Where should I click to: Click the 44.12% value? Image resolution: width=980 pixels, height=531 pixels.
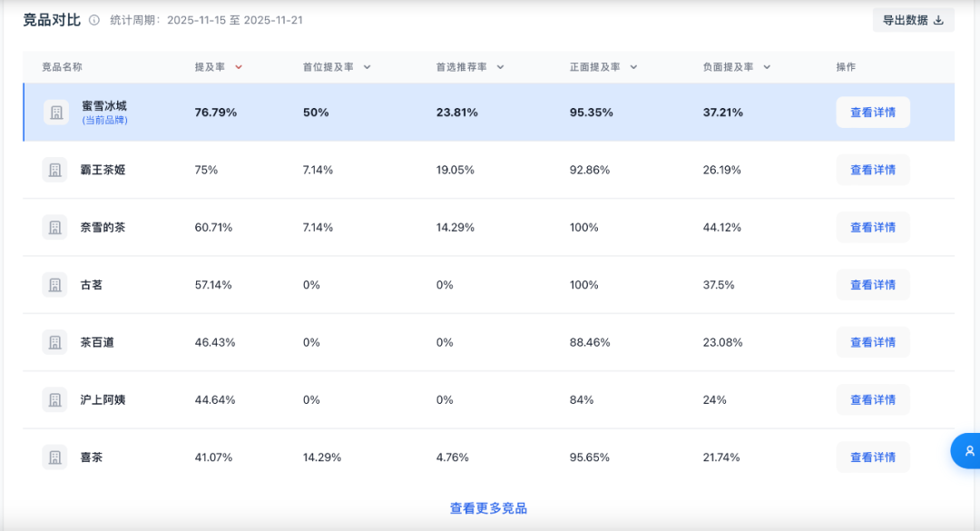(x=722, y=228)
